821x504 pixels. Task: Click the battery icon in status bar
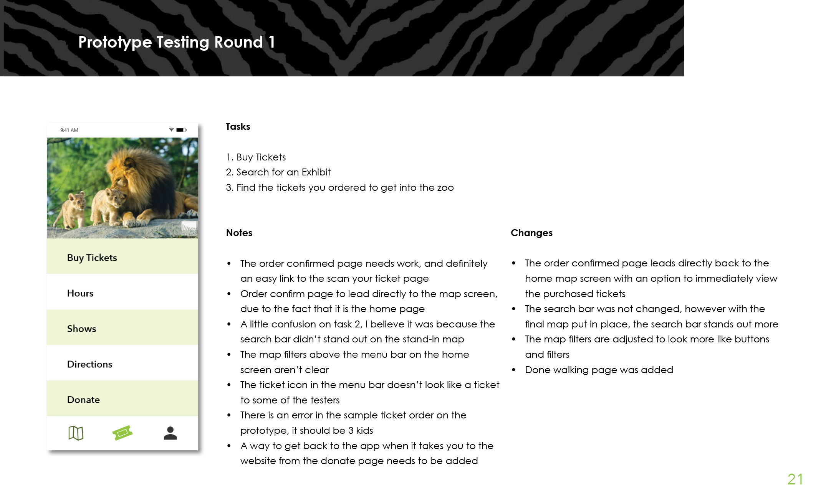click(x=181, y=130)
